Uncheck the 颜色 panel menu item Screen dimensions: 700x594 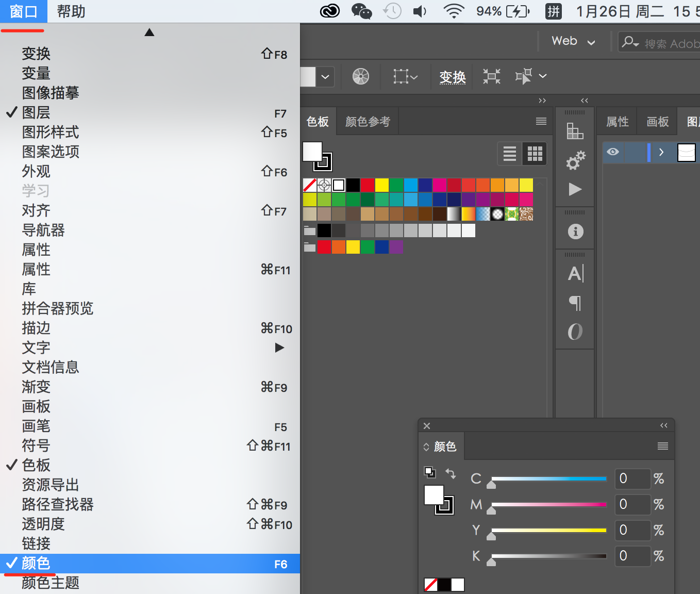point(36,564)
